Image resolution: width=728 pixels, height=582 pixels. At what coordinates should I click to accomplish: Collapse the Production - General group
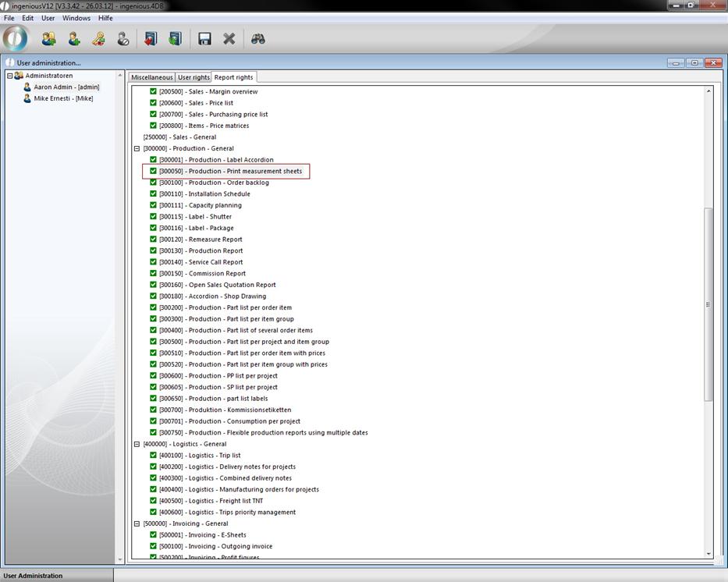click(137, 148)
